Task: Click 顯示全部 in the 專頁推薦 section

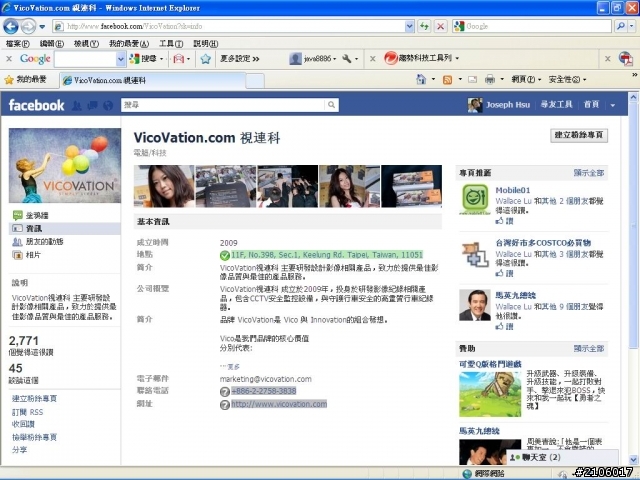Action: pyautogui.click(x=589, y=173)
